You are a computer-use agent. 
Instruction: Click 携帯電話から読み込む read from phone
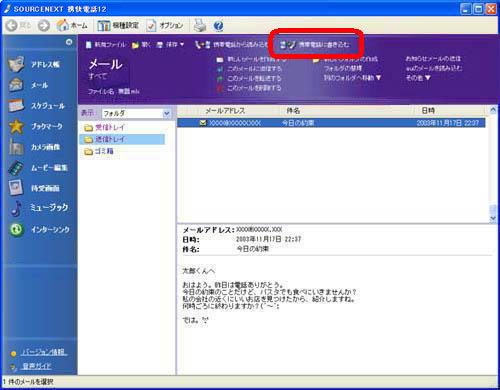231,45
